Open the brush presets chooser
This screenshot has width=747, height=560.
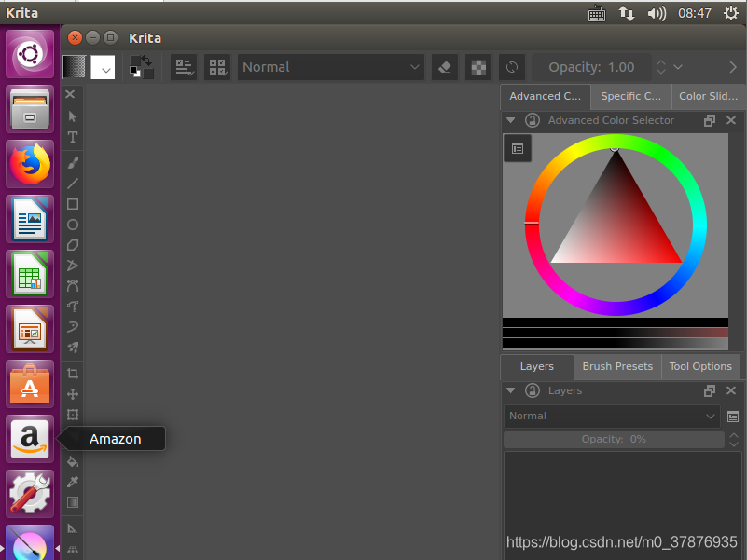(x=217, y=67)
